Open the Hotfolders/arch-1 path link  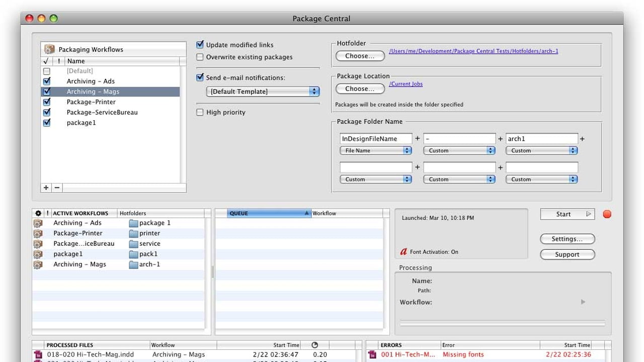coord(473,51)
